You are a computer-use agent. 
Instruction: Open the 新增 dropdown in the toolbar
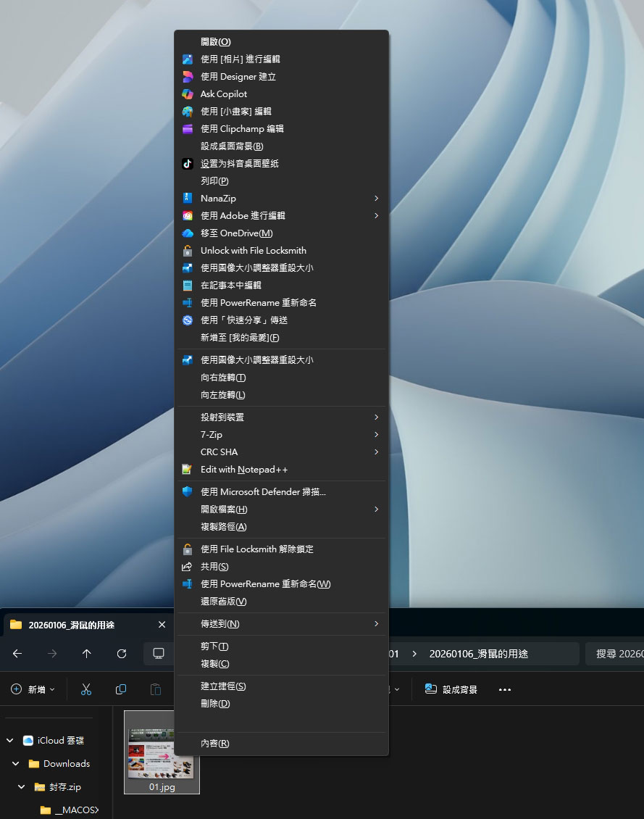pos(32,689)
